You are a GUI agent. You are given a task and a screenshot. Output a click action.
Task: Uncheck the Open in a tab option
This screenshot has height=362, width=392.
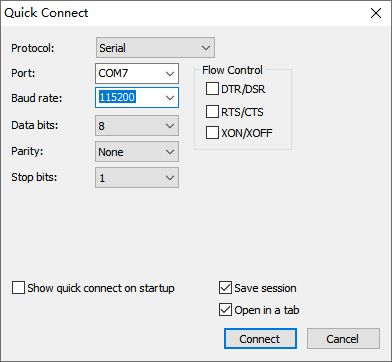[225, 310]
